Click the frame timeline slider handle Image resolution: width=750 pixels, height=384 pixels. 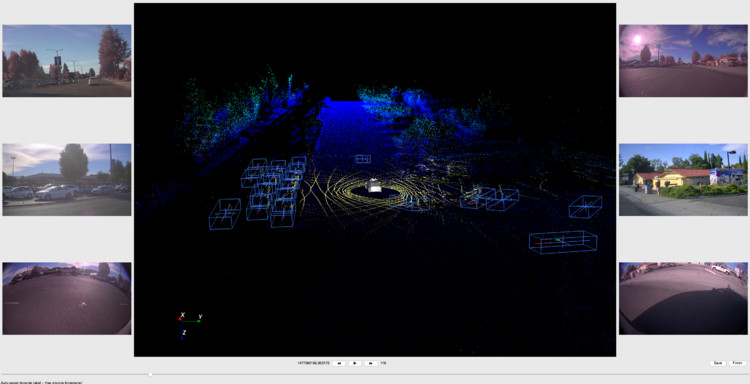click(150, 374)
